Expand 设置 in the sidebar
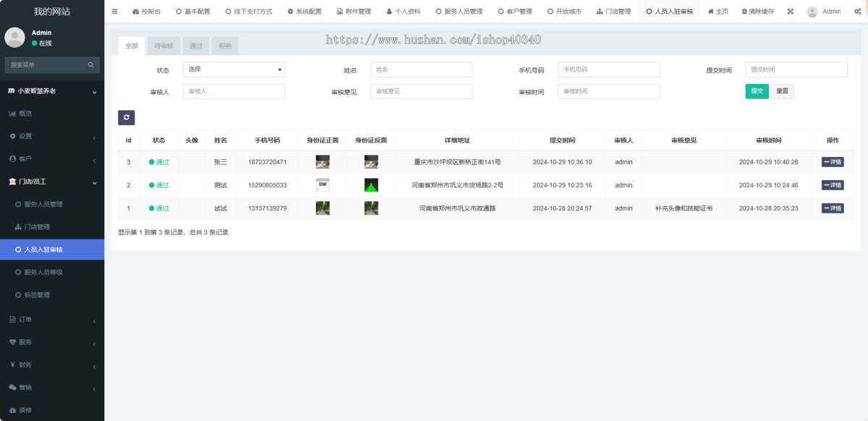This screenshot has width=868, height=421. [x=52, y=136]
